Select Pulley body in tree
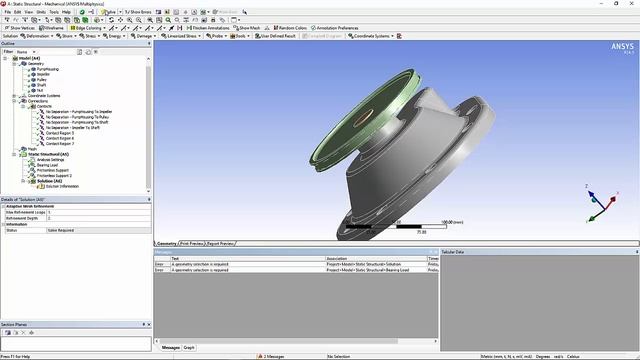This screenshot has height=360, width=640. click(x=42, y=80)
